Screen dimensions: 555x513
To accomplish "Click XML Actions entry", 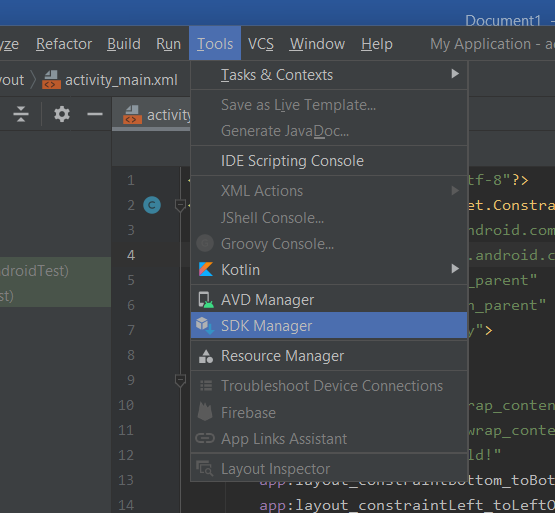I will [329, 191].
